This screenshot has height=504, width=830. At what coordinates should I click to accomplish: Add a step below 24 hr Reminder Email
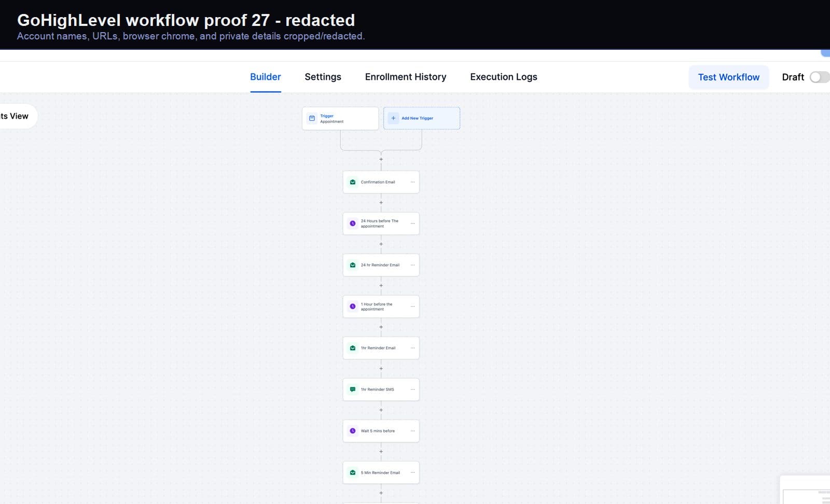[x=381, y=286]
